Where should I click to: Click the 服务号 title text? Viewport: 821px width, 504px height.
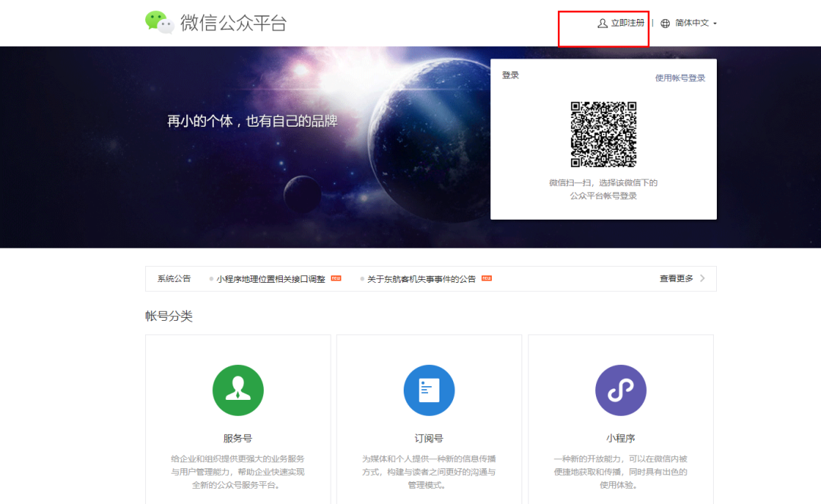[238, 439]
